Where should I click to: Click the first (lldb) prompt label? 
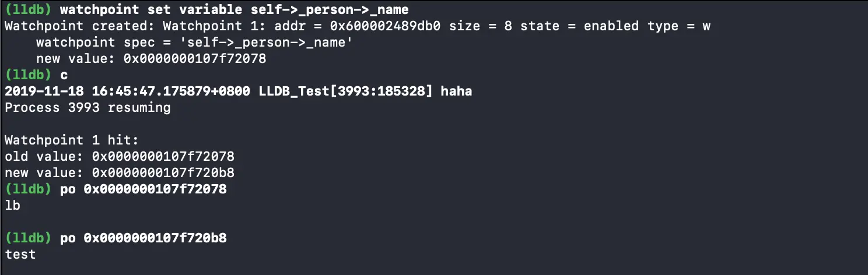coord(29,10)
